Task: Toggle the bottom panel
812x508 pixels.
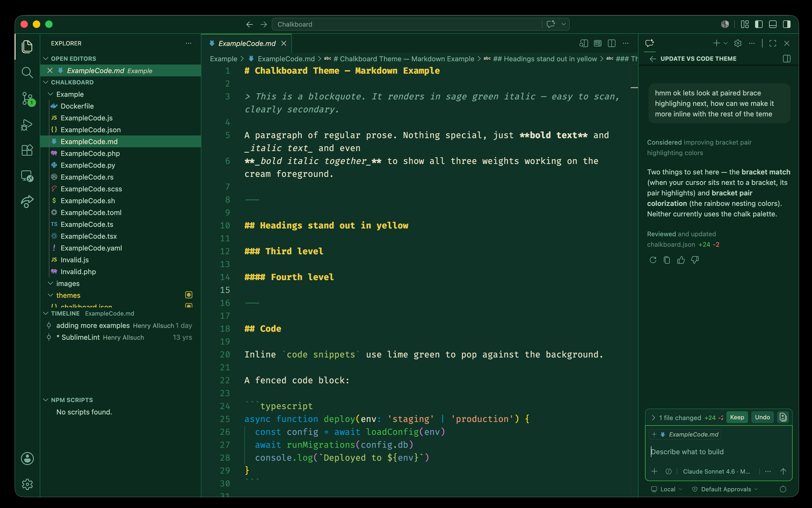Action: tap(773, 24)
